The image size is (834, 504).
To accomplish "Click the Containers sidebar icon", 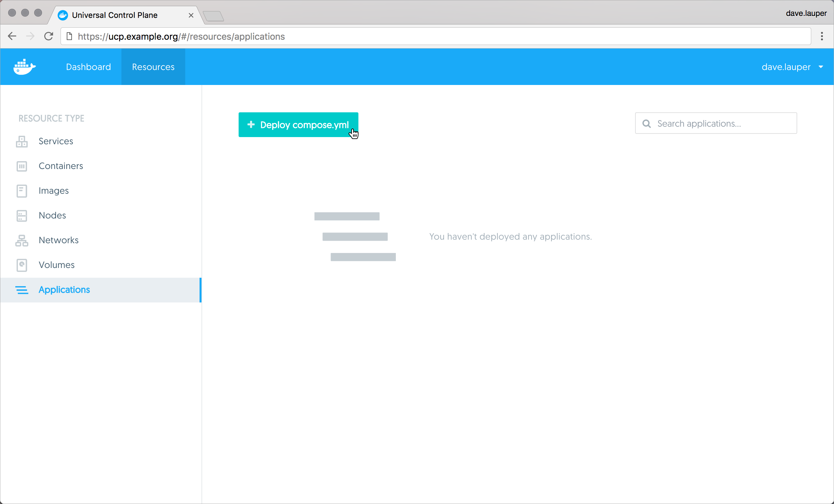I will [x=22, y=166].
